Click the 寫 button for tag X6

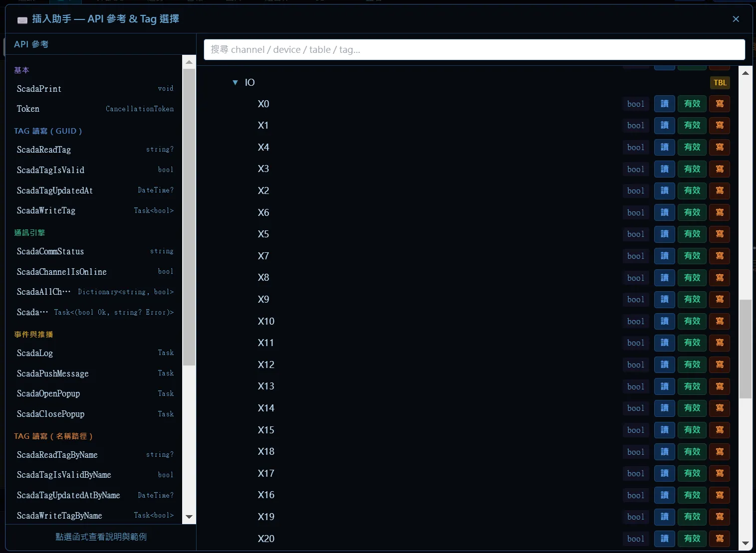(719, 212)
